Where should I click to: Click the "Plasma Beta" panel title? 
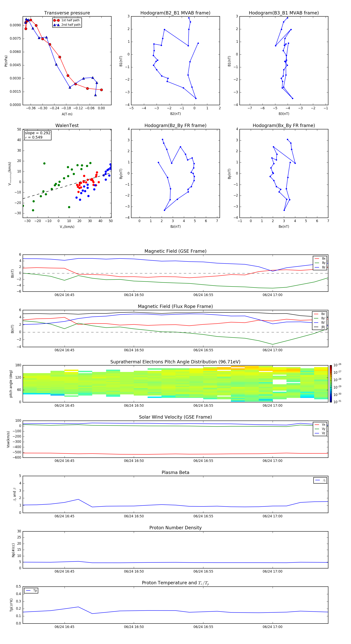[x=175, y=472]
